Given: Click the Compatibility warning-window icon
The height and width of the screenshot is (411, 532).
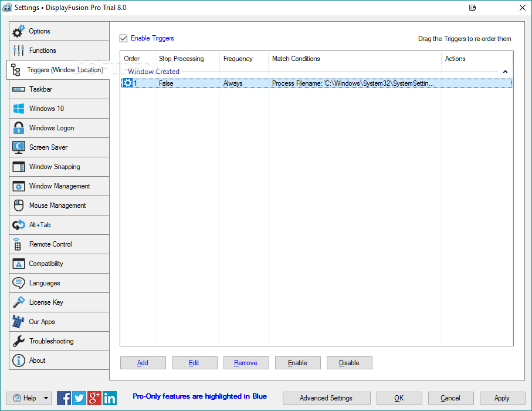Looking at the screenshot, I should [x=18, y=264].
